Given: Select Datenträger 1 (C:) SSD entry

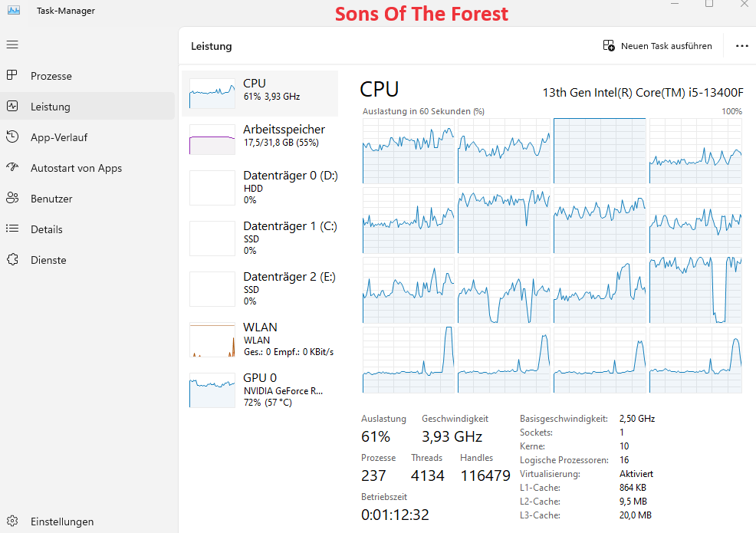Looking at the screenshot, I should tap(260, 238).
